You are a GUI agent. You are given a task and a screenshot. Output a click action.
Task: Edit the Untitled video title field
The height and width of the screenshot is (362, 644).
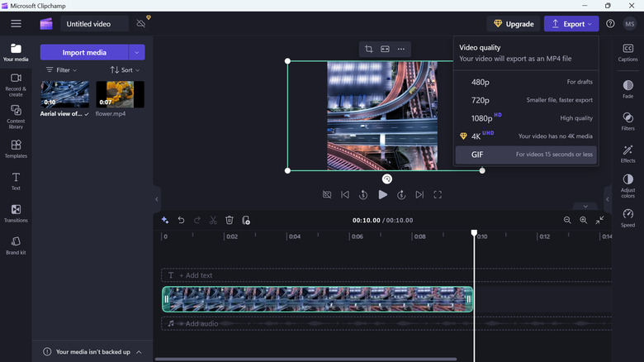coord(94,24)
